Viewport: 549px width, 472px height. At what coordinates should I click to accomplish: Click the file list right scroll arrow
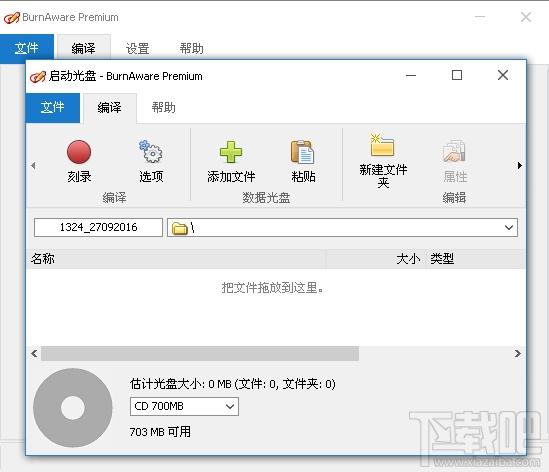[518, 354]
